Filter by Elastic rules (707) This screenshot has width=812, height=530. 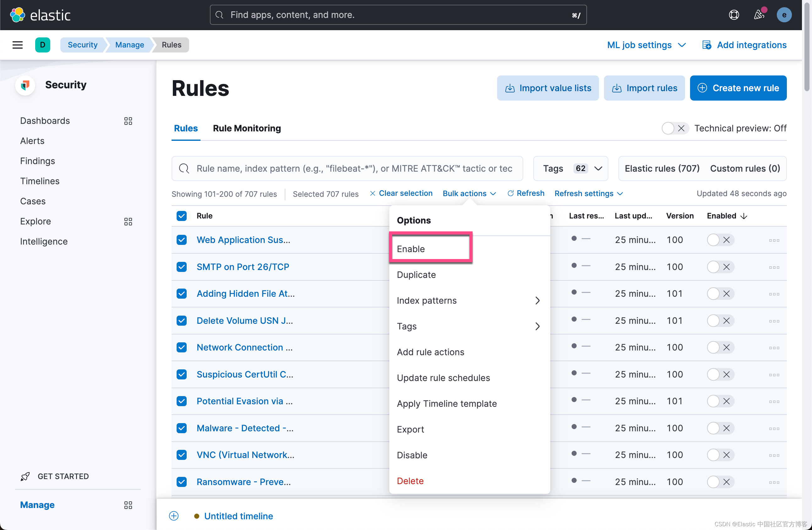[x=662, y=168]
